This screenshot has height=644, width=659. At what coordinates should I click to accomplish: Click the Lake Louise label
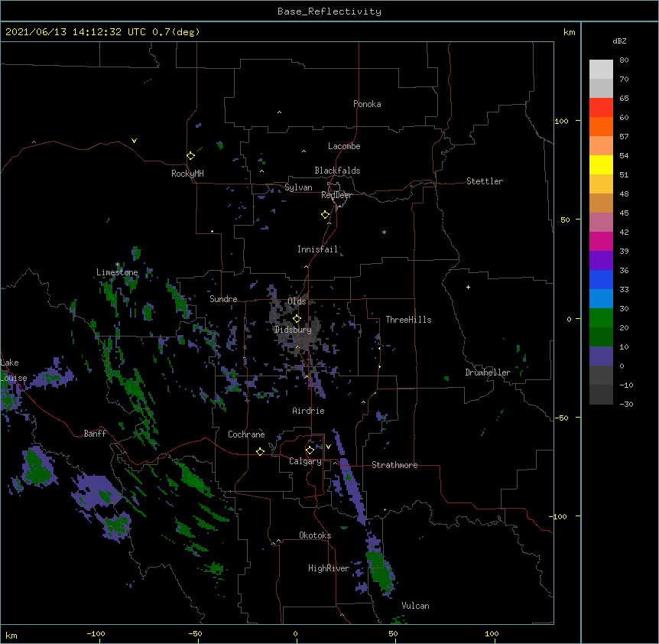click(x=14, y=370)
